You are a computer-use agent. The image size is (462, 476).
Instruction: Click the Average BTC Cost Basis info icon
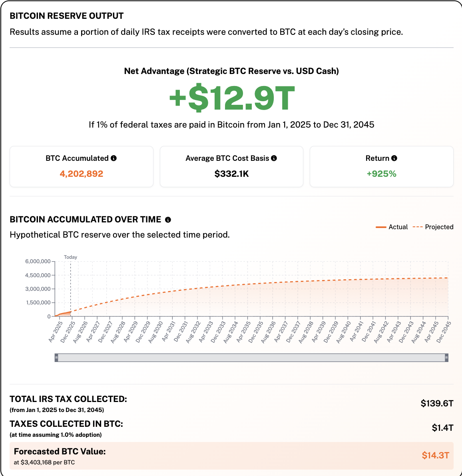pyautogui.click(x=274, y=158)
